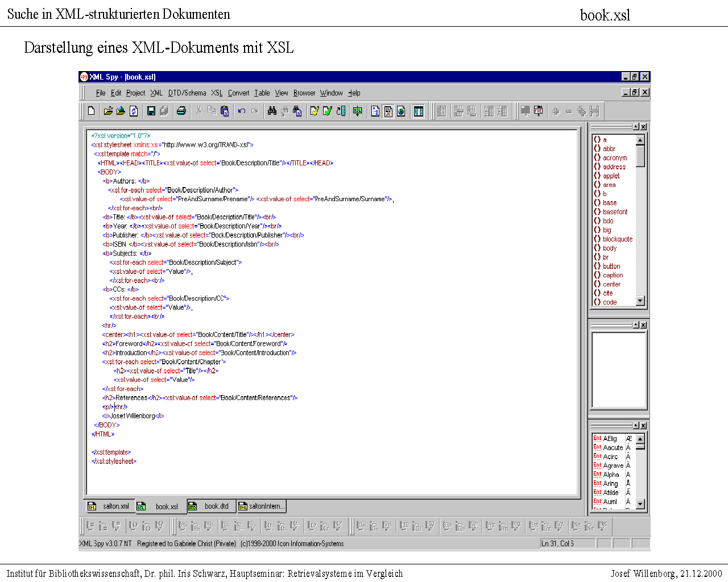Click inside the empty attributes panel
Viewport: 728px width, 582px height.
pyautogui.click(x=618, y=369)
